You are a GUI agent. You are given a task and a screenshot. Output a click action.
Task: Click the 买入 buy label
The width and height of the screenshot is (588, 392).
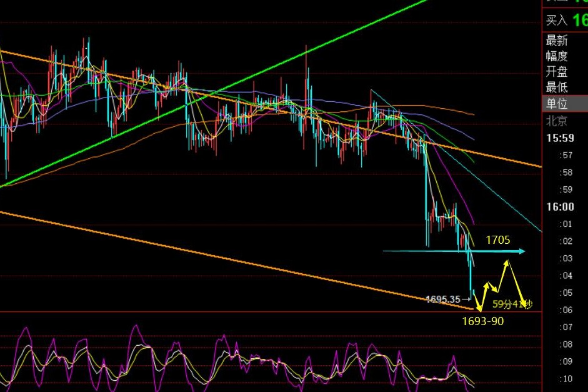click(556, 20)
